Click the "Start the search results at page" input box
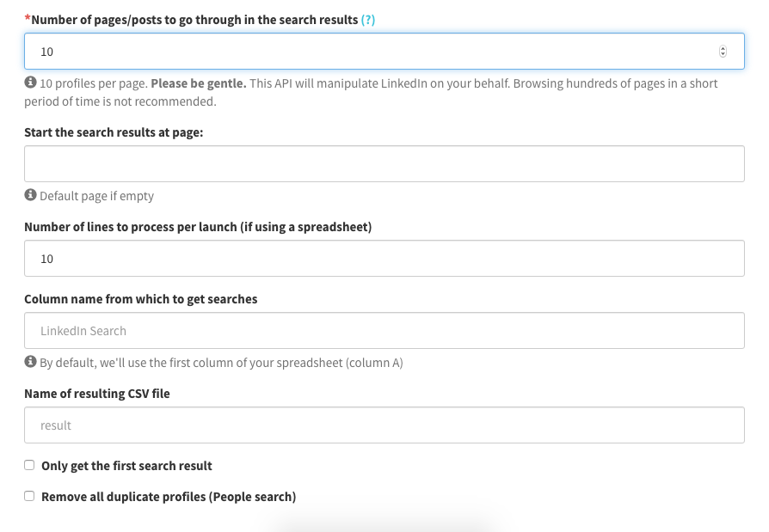The width and height of the screenshot is (769, 532). click(x=384, y=163)
